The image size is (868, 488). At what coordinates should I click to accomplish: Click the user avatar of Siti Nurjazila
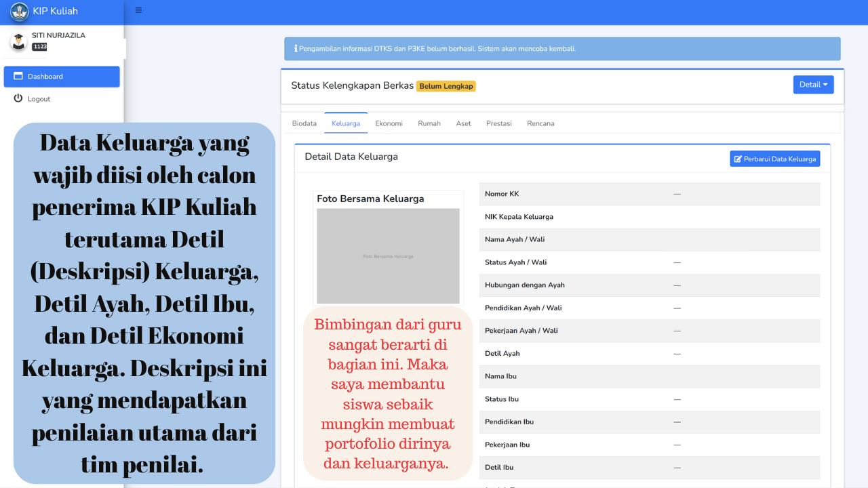pyautogui.click(x=18, y=41)
